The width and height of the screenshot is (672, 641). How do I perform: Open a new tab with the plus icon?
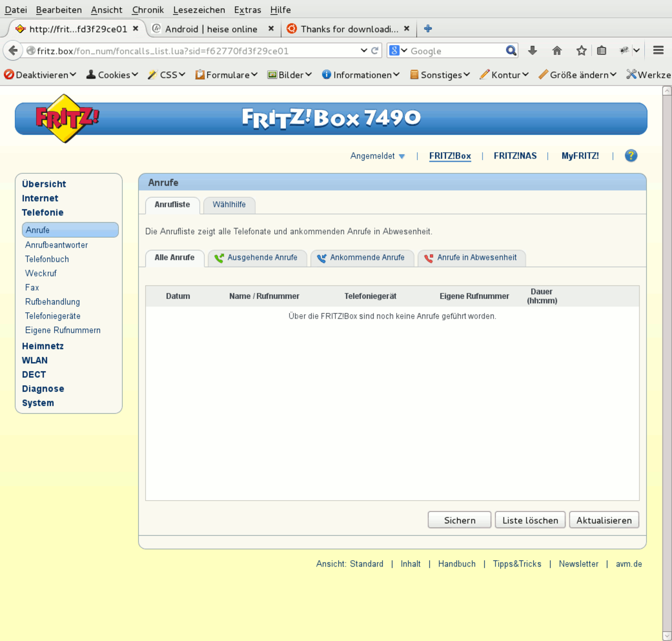pyautogui.click(x=428, y=28)
